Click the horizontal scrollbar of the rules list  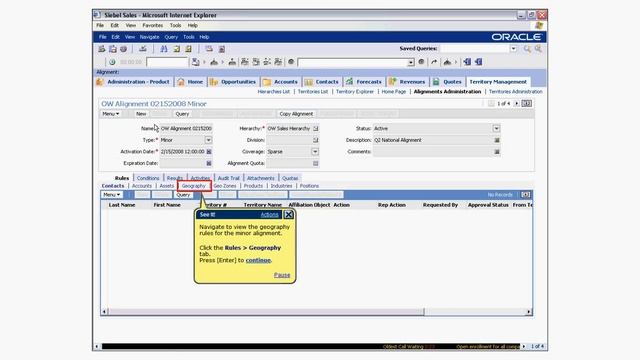click(266, 312)
